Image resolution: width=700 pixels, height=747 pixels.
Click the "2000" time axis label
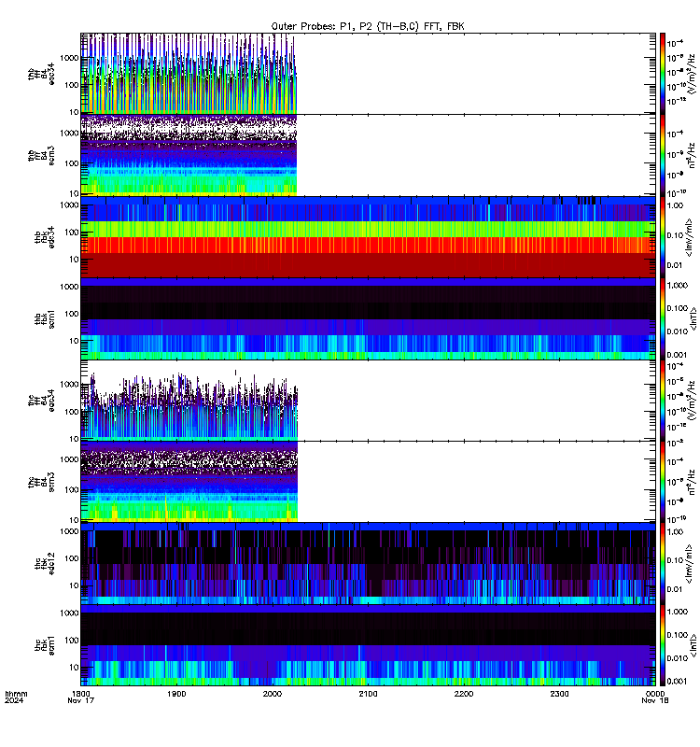point(272,694)
